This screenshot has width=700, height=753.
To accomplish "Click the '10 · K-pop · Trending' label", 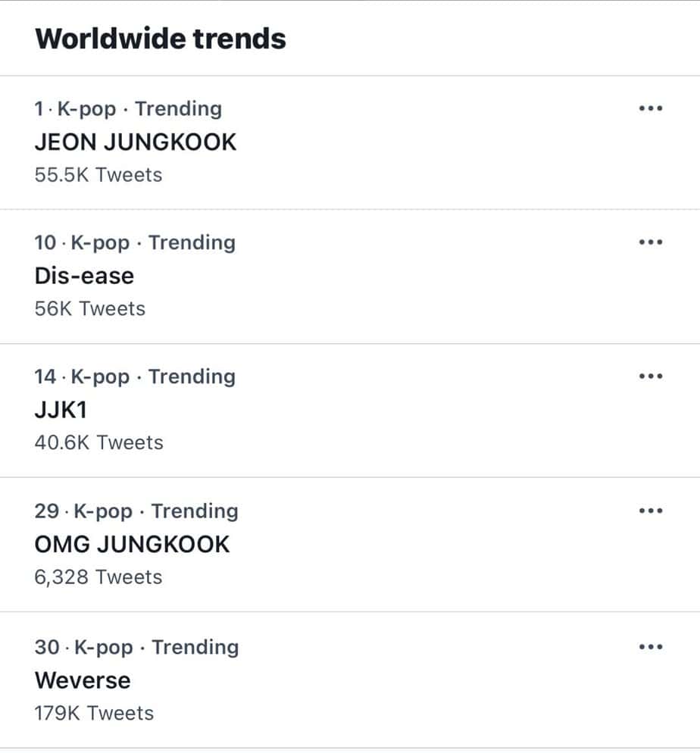I will (x=135, y=243).
